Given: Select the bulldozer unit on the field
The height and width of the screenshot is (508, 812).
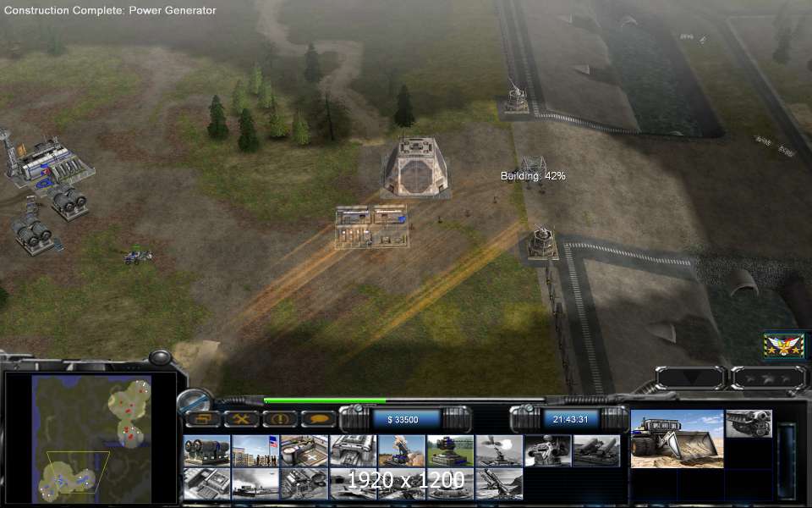Looking at the screenshot, I should click(137, 256).
